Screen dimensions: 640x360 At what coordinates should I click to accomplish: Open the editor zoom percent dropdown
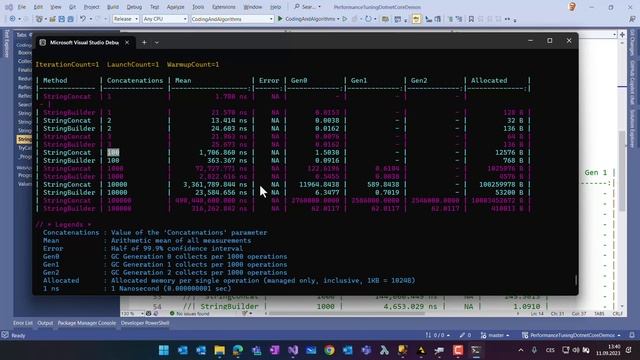coord(132,313)
